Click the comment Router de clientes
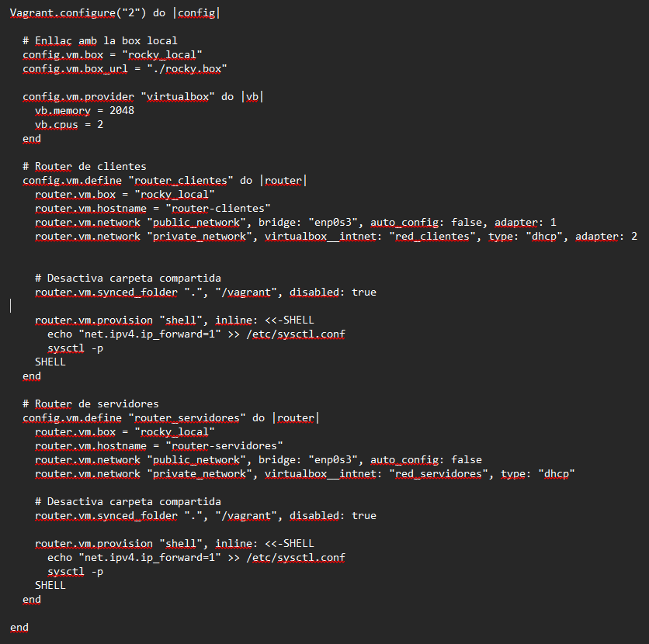649x644 pixels. pyautogui.click(x=85, y=166)
